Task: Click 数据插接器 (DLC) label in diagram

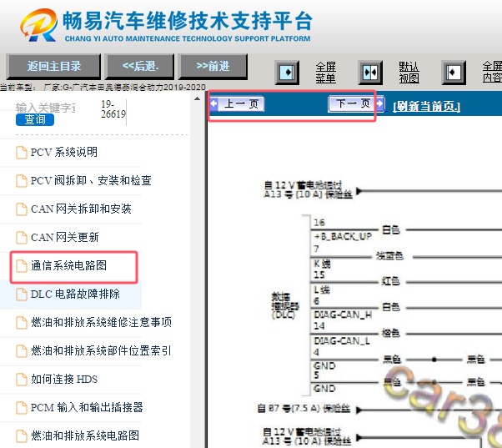Action: (284, 306)
